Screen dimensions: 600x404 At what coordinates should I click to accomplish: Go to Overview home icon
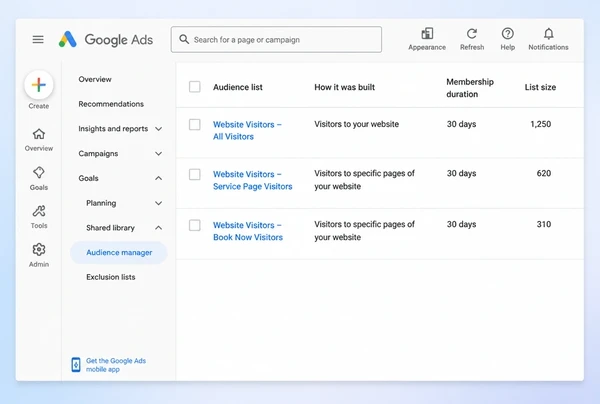[39, 134]
